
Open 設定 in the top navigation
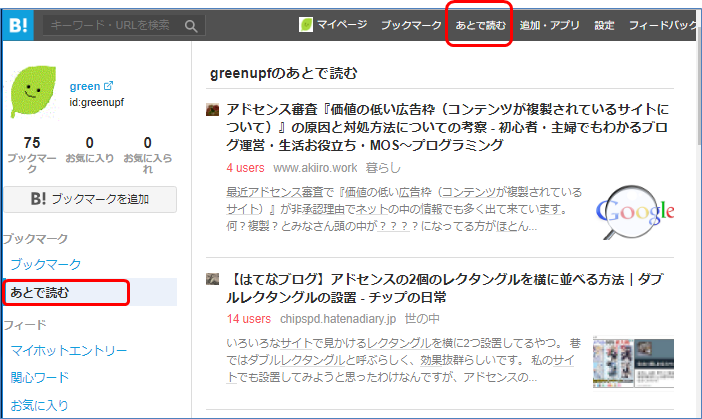(x=604, y=25)
